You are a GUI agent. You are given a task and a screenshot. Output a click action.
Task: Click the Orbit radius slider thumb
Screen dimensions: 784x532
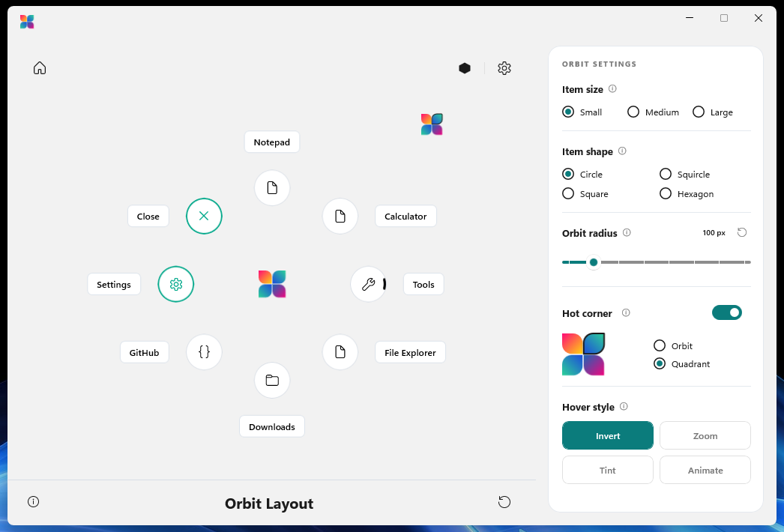coord(594,262)
